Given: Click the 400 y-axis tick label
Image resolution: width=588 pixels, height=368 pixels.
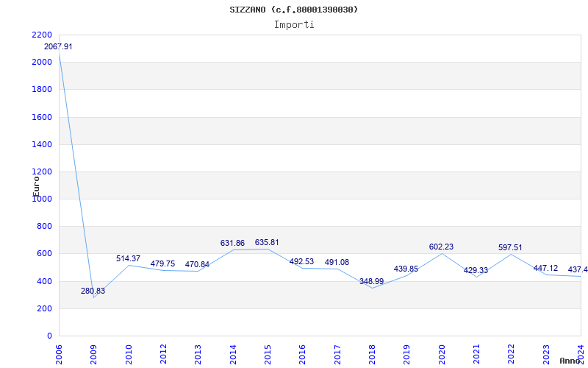Looking at the screenshot, I should click(44, 281).
